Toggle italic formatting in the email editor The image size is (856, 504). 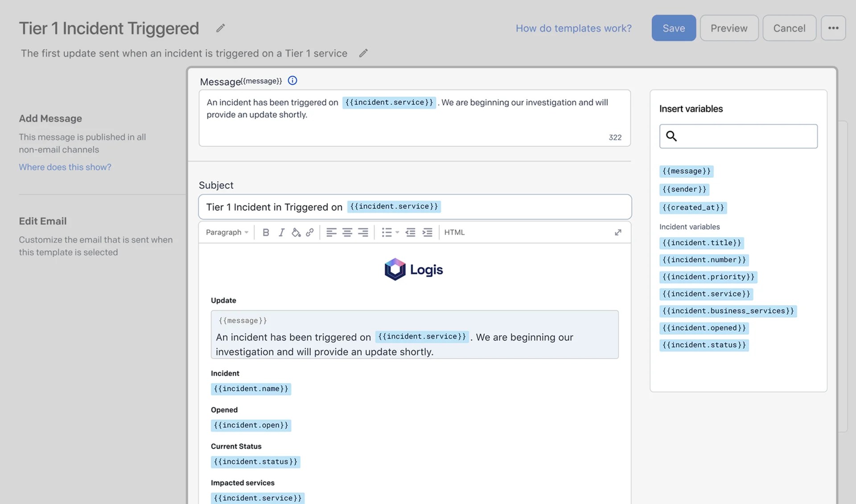pyautogui.click(x=281, y=232)
